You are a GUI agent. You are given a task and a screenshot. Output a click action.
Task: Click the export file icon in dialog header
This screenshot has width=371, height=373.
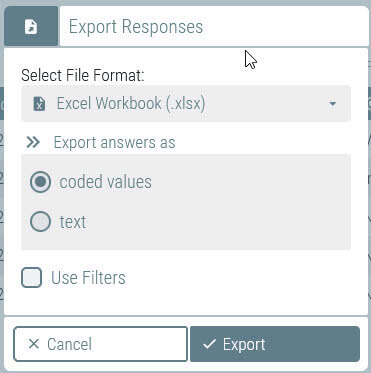(x=31, y=27)
